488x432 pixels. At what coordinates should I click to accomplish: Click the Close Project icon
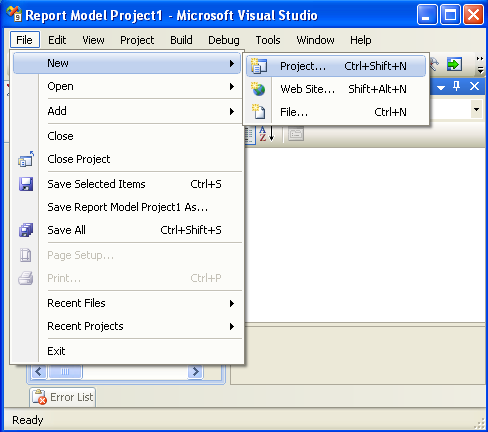tap(26, 159)
